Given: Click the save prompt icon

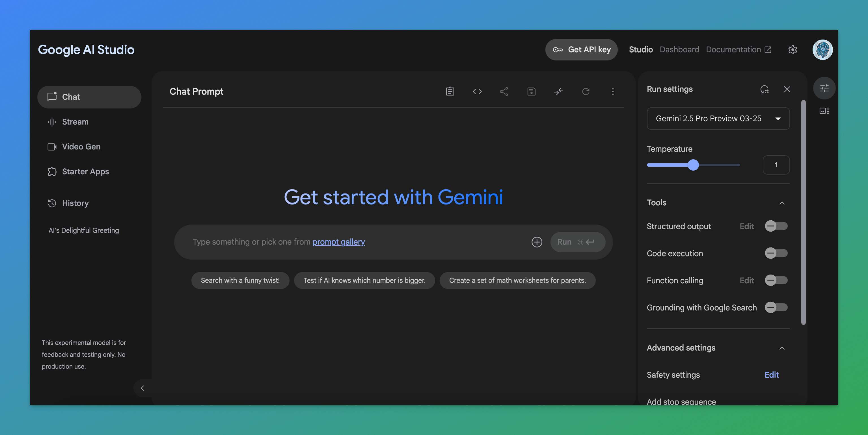Looking at the screenshot, I should pyautogui.click(x=531, y=91).
